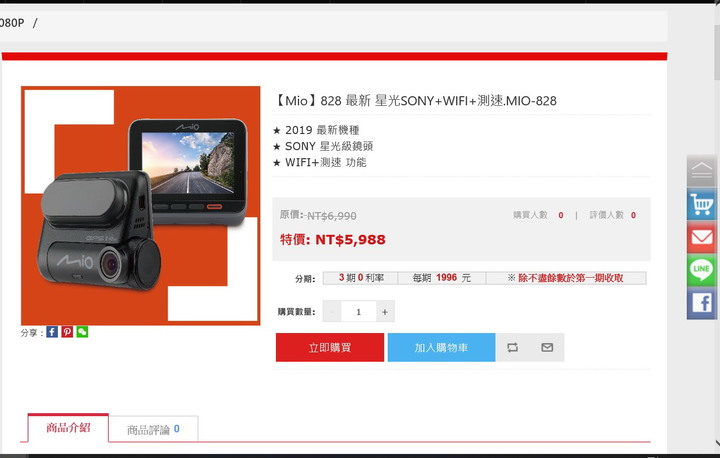Click the 立即購買 buy now button
This screenshot has height=458, width=720.
[x=330, y=347]
